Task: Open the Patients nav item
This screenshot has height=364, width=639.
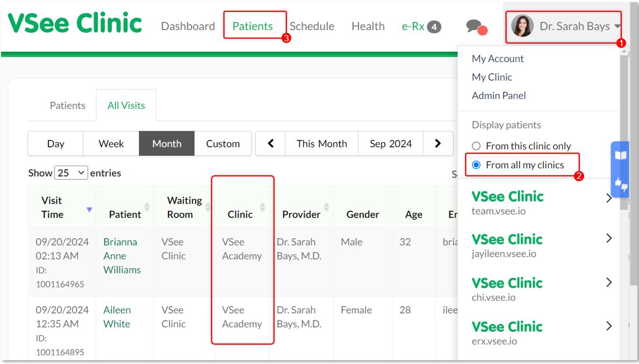Action: coord(252,26)
